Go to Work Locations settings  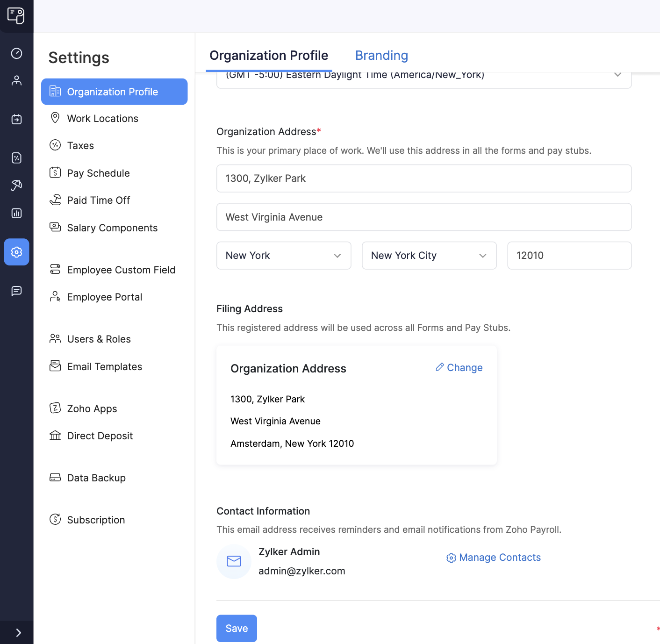pyautogui.click(x=102, y=118)
